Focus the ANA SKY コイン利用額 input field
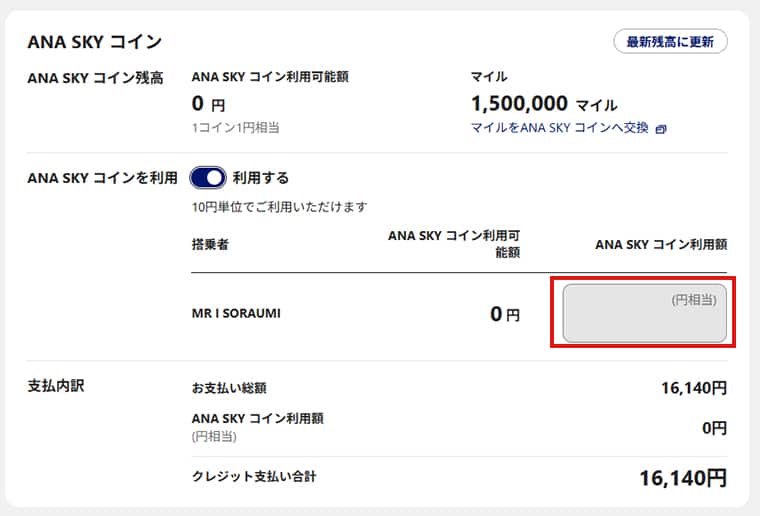Viewport: 760px width, 516px height. (644, 313)
